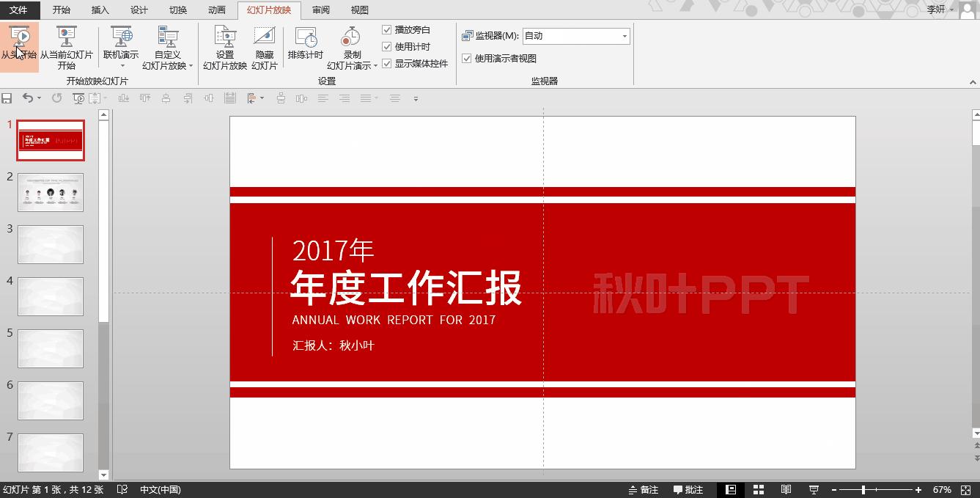Start slideshow from current slide
This screenshot has height=498, width=980.
(67, 48)
